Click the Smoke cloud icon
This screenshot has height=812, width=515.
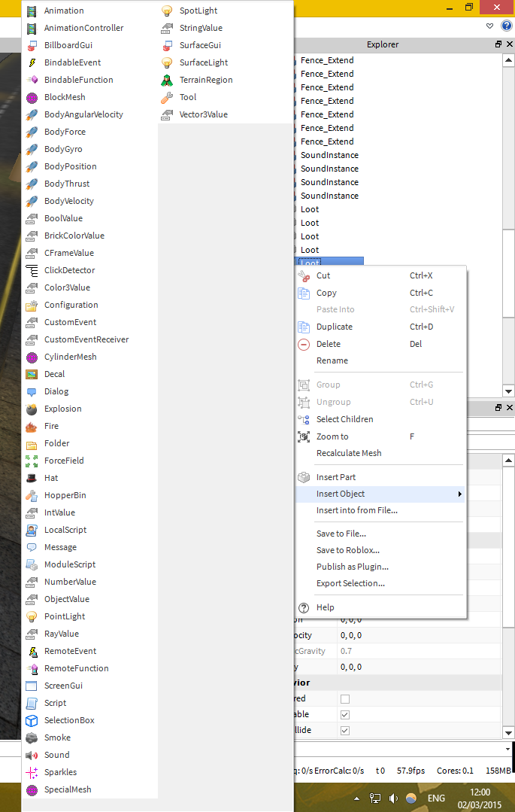coord(32,737)
